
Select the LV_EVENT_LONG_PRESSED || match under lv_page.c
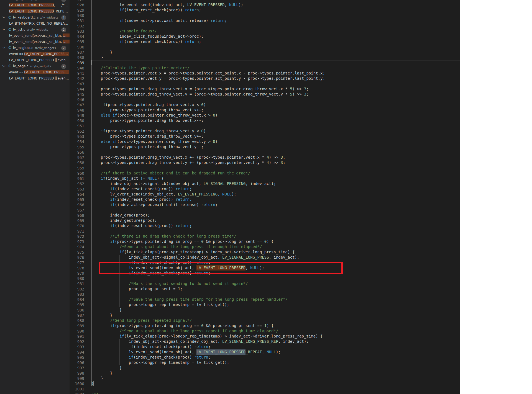pyautogui.click(x=38, y=78)
